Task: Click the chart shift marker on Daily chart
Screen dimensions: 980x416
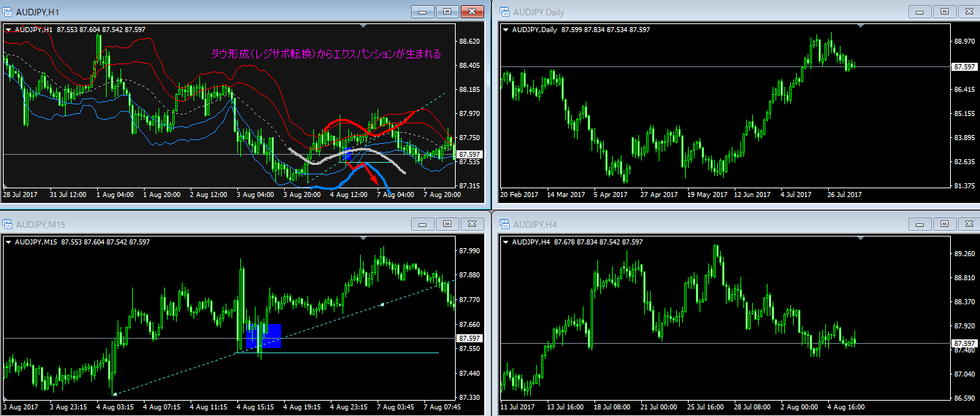Action: click(x=860, y=26)
